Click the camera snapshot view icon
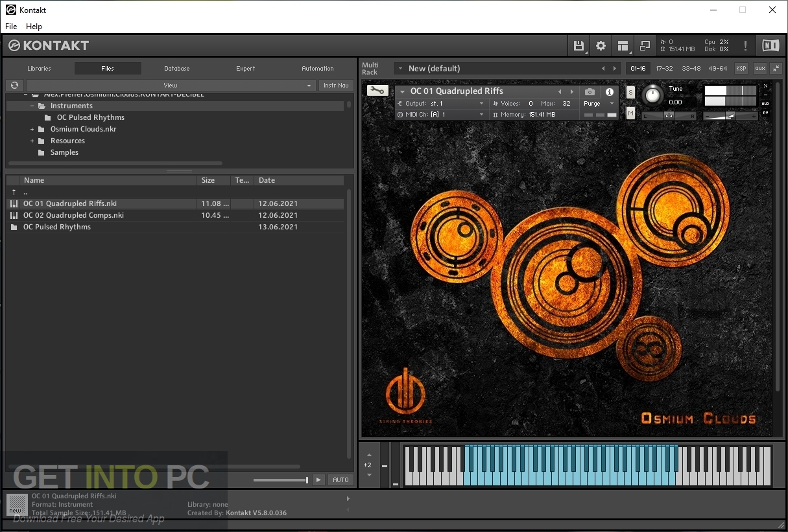Viewport: 788px width, 532px height. pyautogui.click(x=590, y=92)
